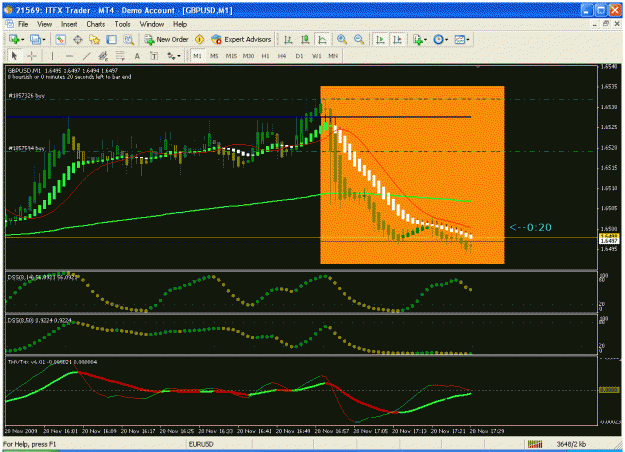Click the connection bars status icon

pos(535,444)
